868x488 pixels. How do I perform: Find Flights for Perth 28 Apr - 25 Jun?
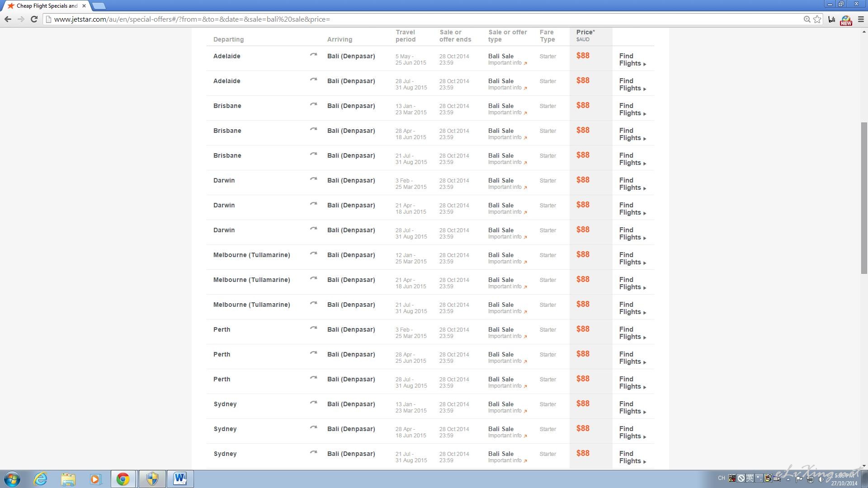(x=632, y=358)
